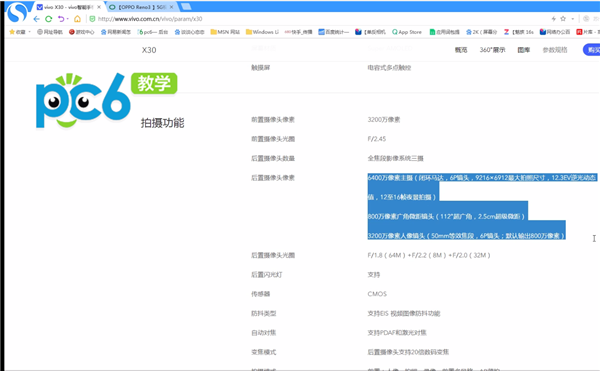600x371 pixels.
Task: Close the vivo X30 tab
Action: [99, 7]
